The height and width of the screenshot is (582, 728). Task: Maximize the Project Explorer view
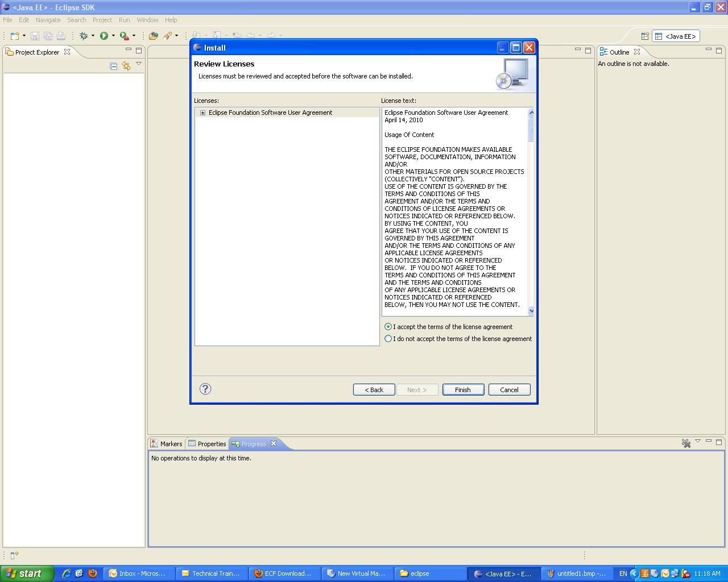click(139, 50)
